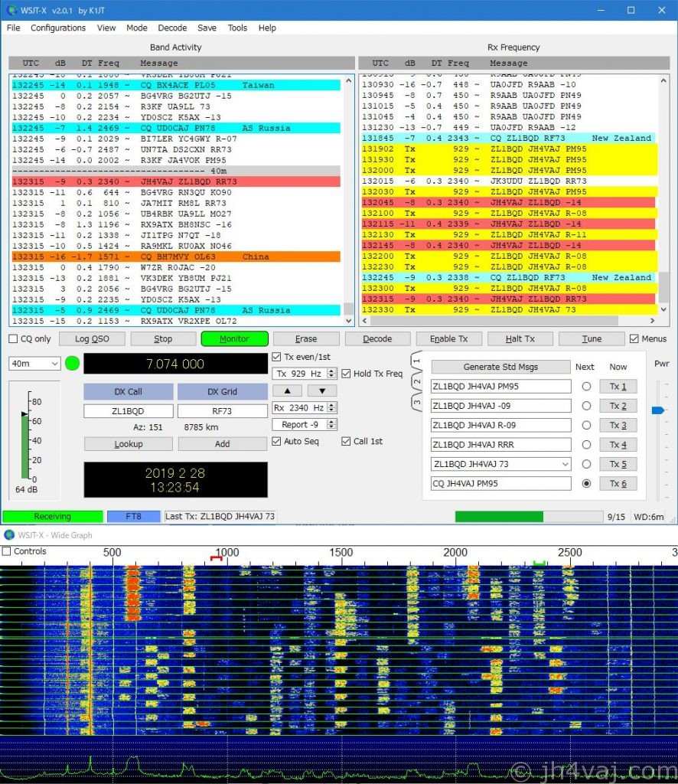Image resolution: width=678 pixels, height=784 pixels.
Task: Click the DX Call input field ZL1BQD
Action: pyautogui.click(x=129, y=411)
